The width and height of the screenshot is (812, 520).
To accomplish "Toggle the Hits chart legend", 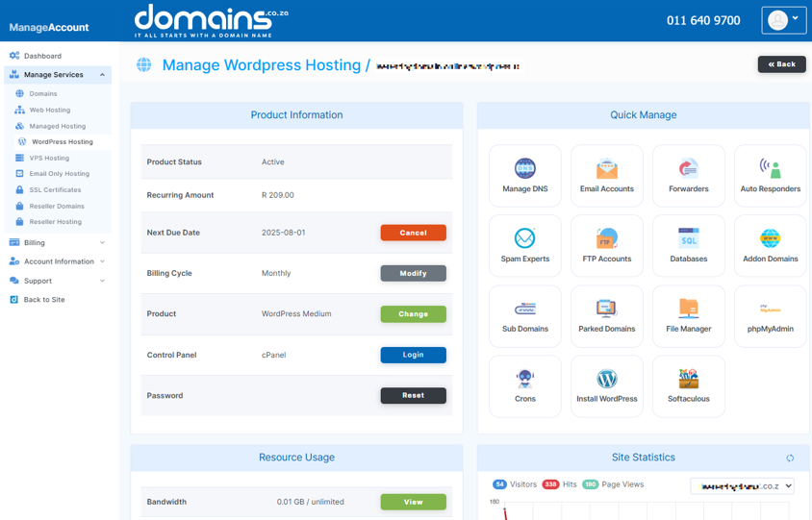I will 559,484.
